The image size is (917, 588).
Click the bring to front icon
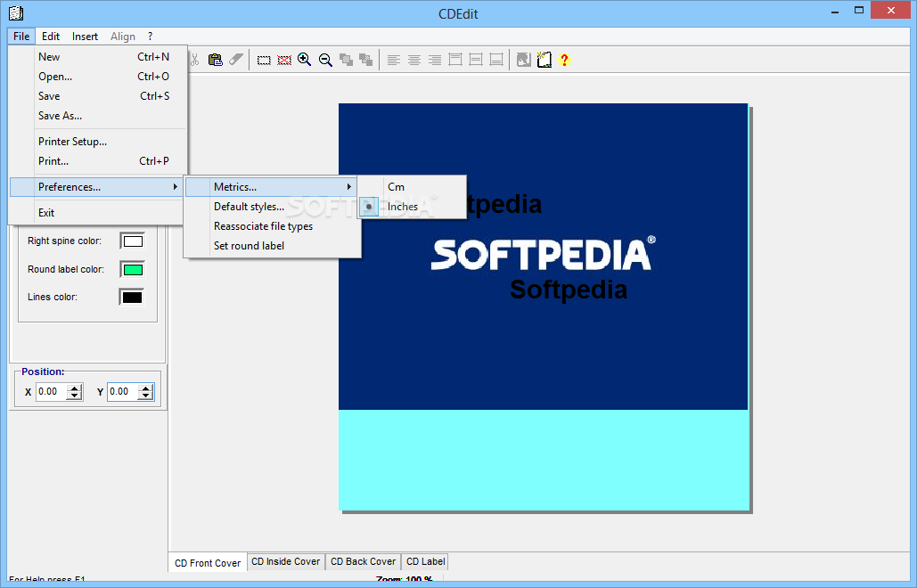[x=346, y=60]
